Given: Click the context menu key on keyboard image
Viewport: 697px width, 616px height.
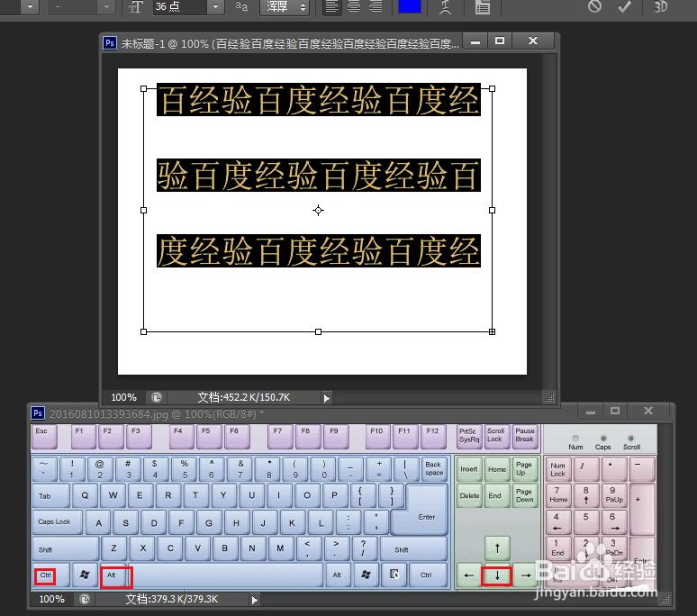Looking at the screenshot, I should click(394, 575).
